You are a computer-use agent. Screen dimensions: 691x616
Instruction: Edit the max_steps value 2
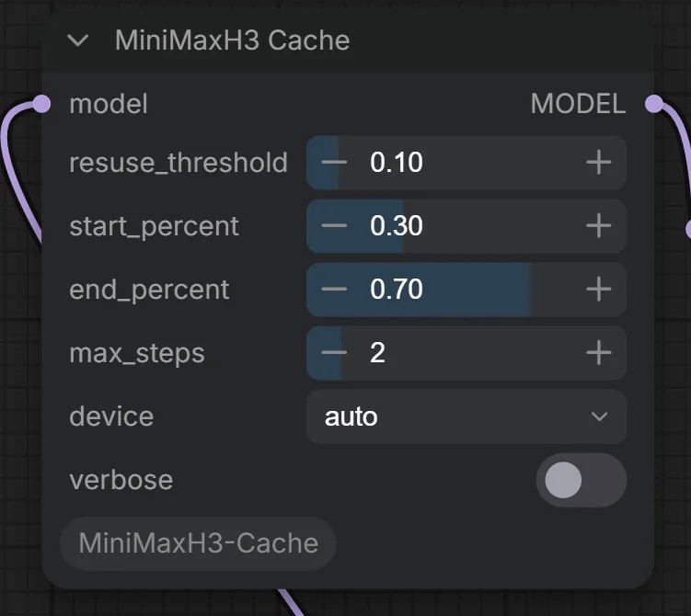pos(377,353)
